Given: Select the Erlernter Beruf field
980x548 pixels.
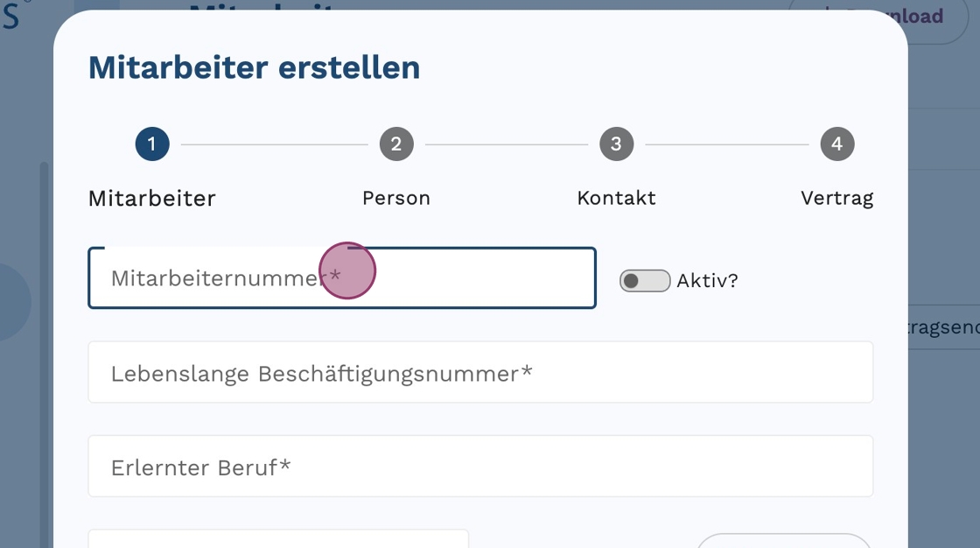Looking at the screenshot, I should coord(480,467).
